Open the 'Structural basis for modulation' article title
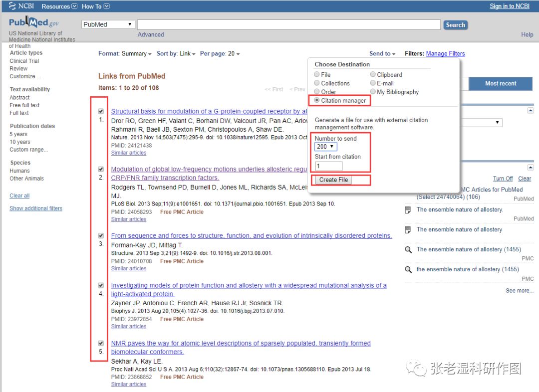539x392 pixels. [209, 111]
